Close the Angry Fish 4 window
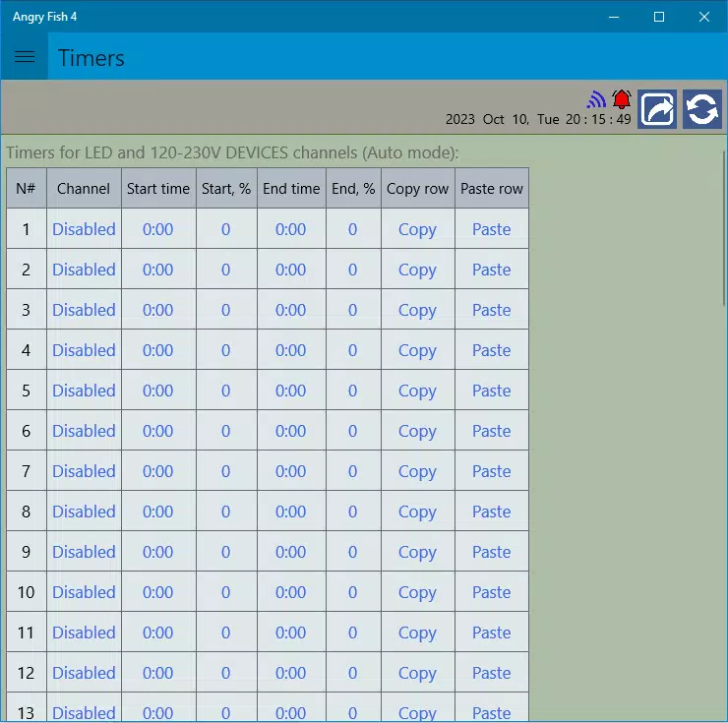 [703, 17]
